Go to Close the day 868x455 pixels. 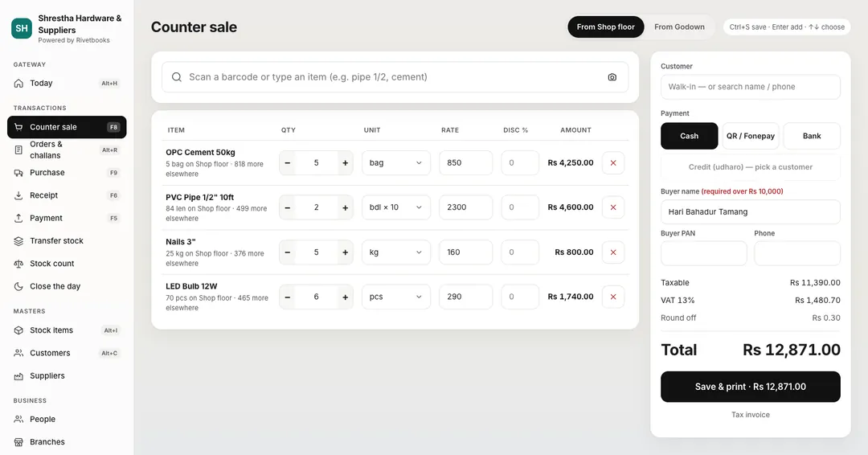coord(67,286)
